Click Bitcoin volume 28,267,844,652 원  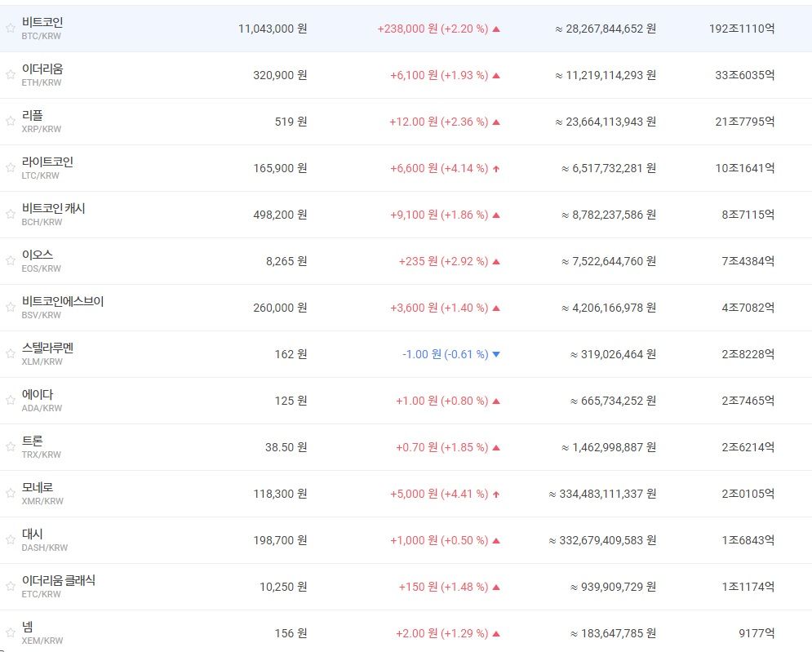pyautogui.click(x=606, y=29)
